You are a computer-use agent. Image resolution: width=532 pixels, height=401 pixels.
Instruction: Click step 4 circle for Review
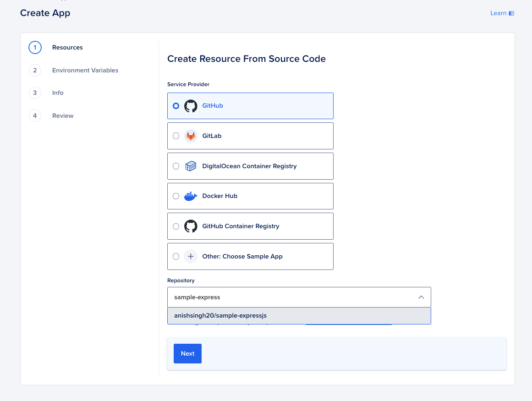click(35, 115)
